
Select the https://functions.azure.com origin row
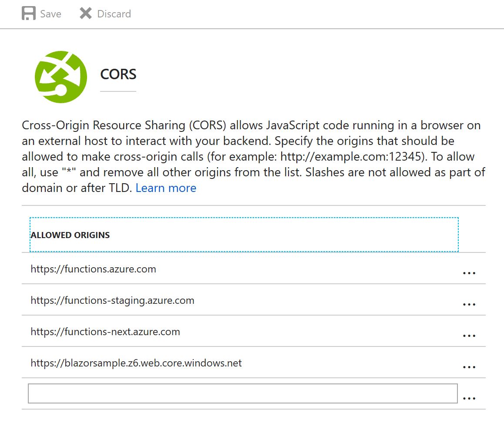254,269
